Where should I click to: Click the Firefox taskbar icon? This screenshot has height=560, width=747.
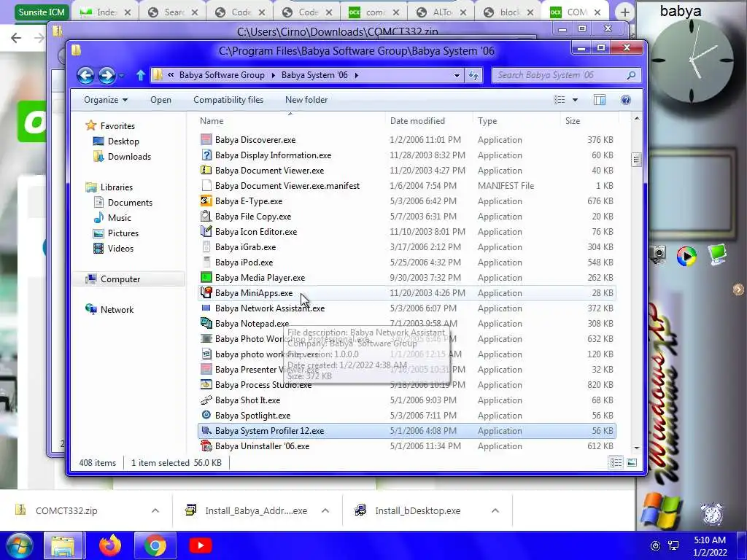pos(110,545)
